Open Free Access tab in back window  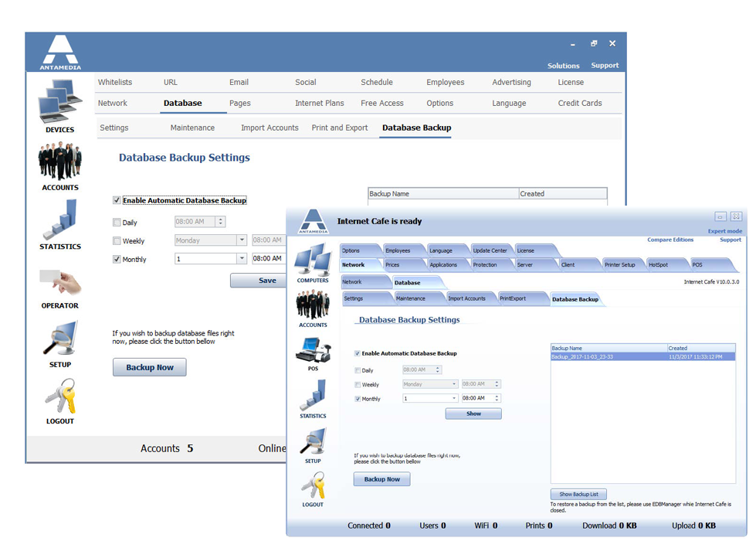pyautogui.click(x=381, y=104)
